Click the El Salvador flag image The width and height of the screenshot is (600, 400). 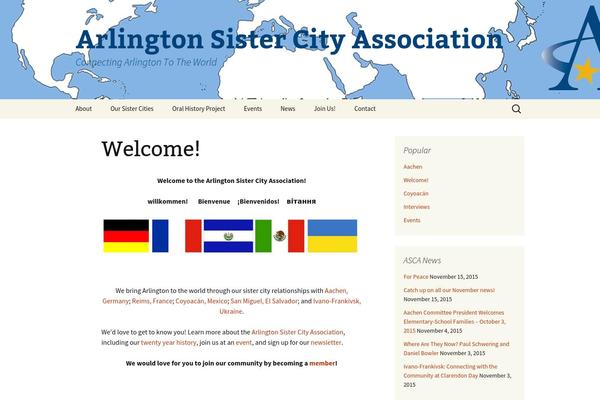coord(228,236)
